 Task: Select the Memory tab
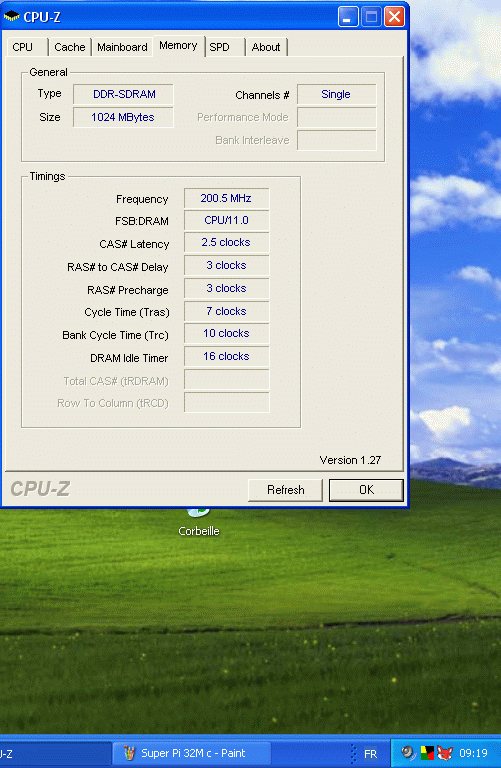tap(178, 46)
